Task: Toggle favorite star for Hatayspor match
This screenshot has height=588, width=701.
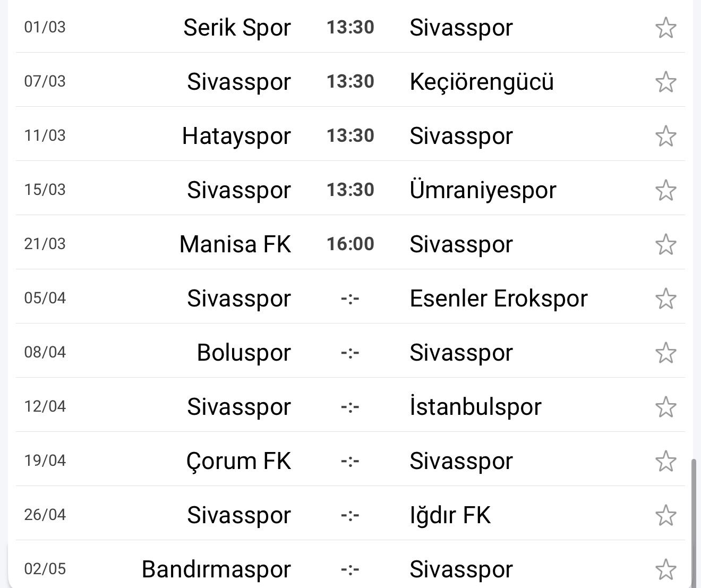Action: (x=665, y=136)
